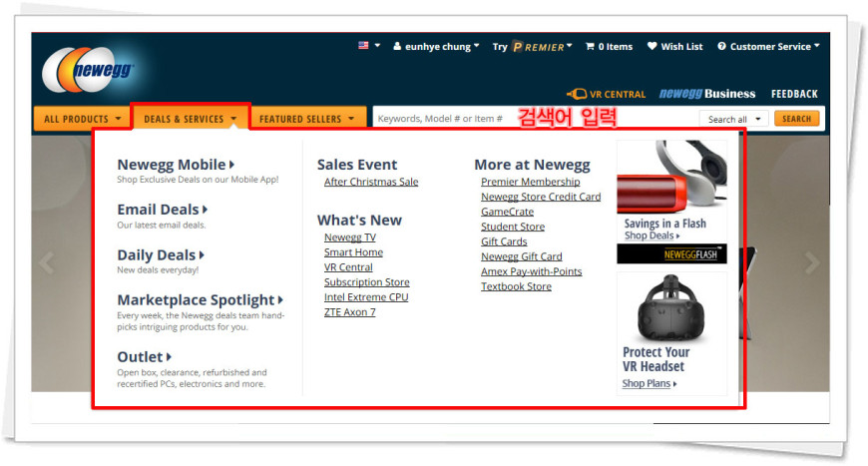
Task: Open the Student Store link
Action: (513, 227)
